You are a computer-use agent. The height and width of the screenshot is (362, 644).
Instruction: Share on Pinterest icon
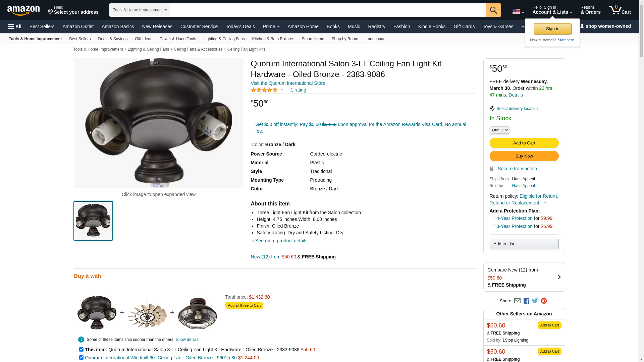(x=544, y=301)
